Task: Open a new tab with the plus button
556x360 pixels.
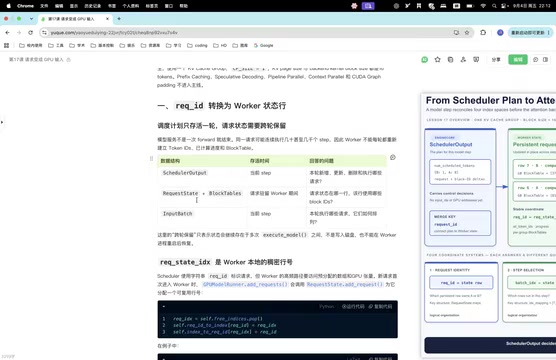Action: click(119, 19)
